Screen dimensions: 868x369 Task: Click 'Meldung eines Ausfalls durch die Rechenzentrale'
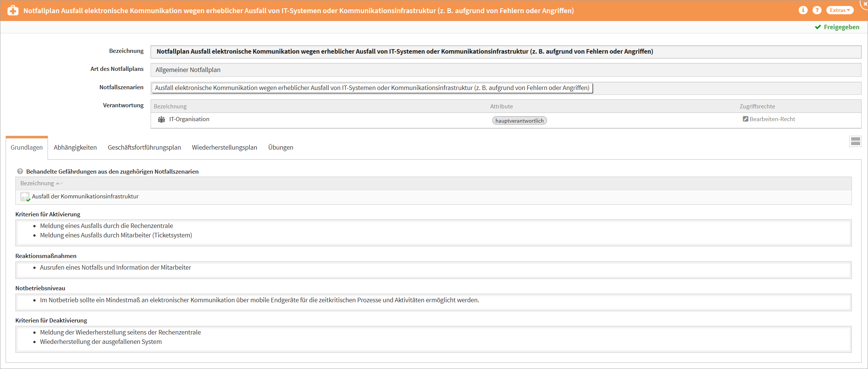click(106, 226)
